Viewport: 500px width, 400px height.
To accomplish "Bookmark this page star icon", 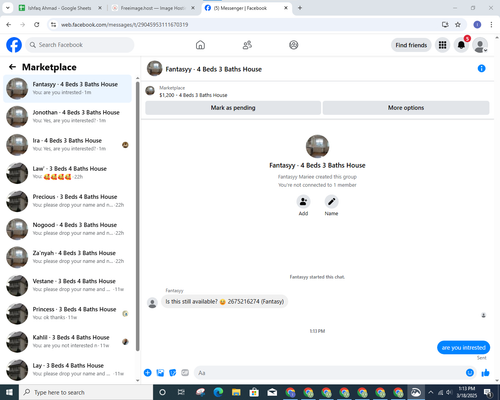I will [x=458, y=24].
